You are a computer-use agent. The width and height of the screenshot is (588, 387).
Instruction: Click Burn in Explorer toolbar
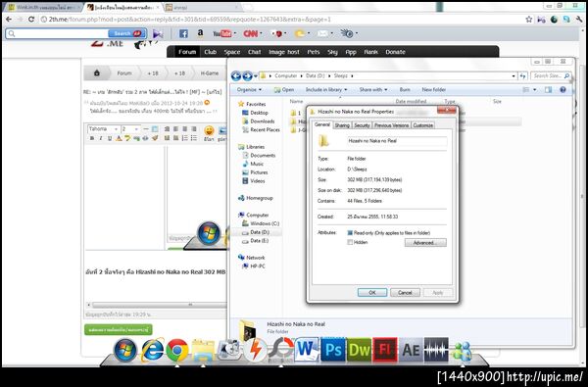point(405,89)
